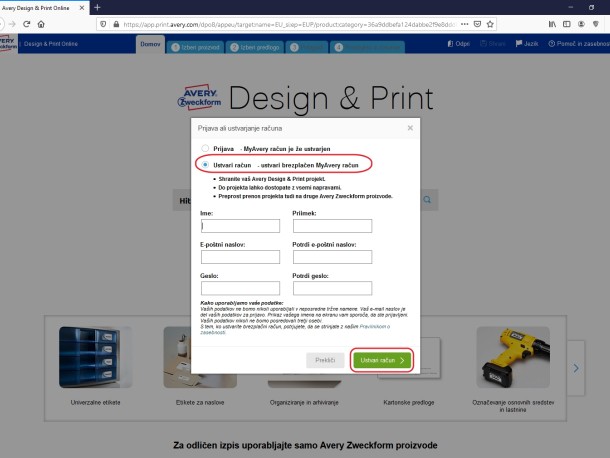Click the Kartonske predloge label
The image size is (610, 458).
(x=408, y=402)
